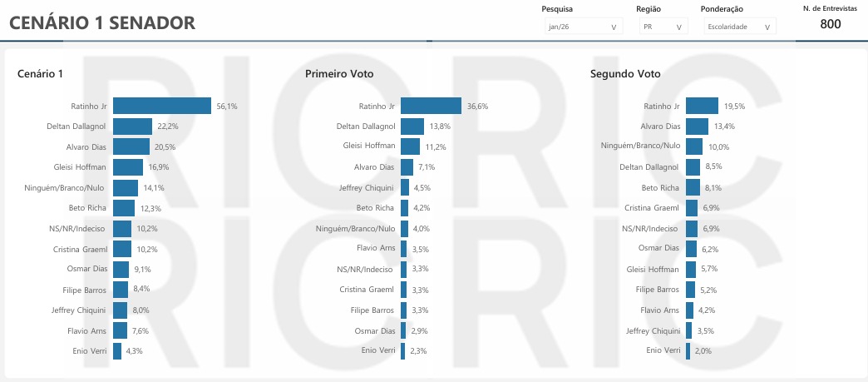
Task: Open the Pesquisa dropdown showing jan/26
Action: (581, 27)
